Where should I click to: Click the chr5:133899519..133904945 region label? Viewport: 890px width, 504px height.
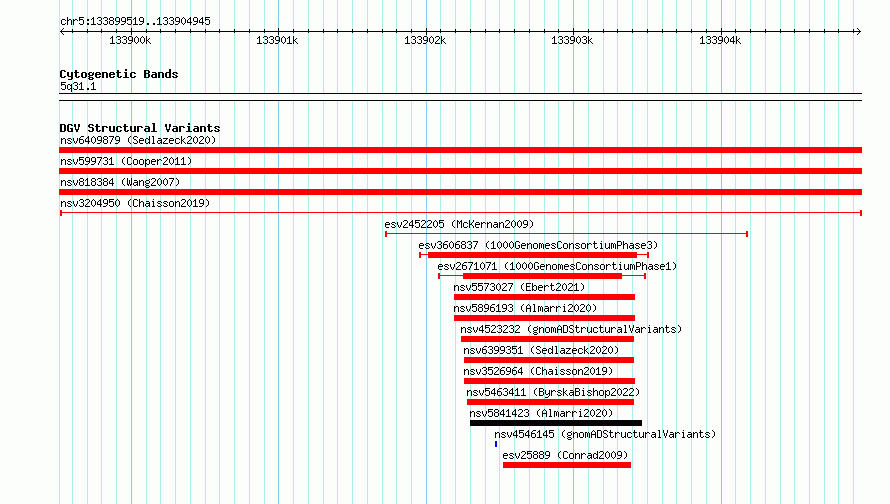[x=135, y=21]
